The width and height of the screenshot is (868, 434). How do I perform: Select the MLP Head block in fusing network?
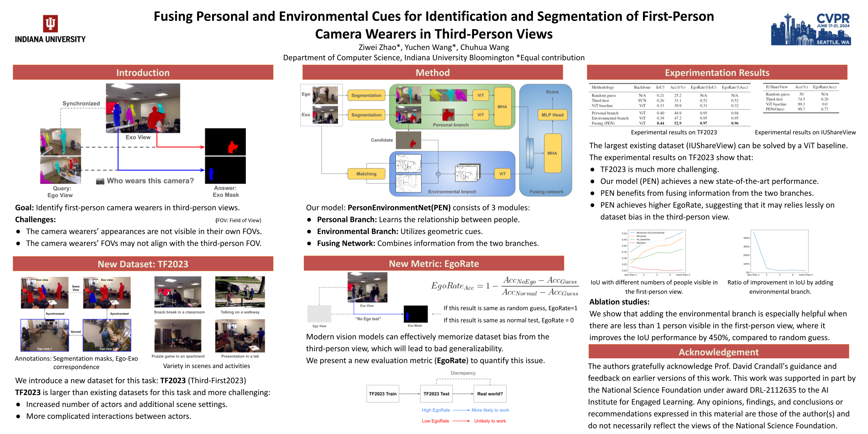coord(552,115)
